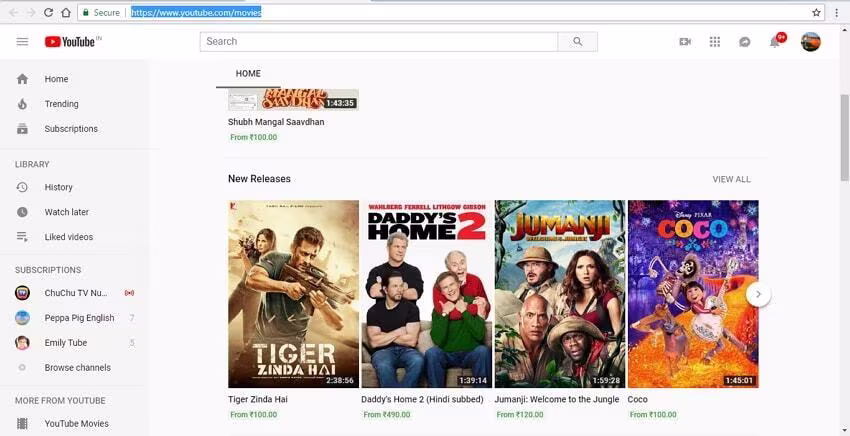Open Chrome's three-dot menu
The image size is (850, 436).
pos(836,12)
